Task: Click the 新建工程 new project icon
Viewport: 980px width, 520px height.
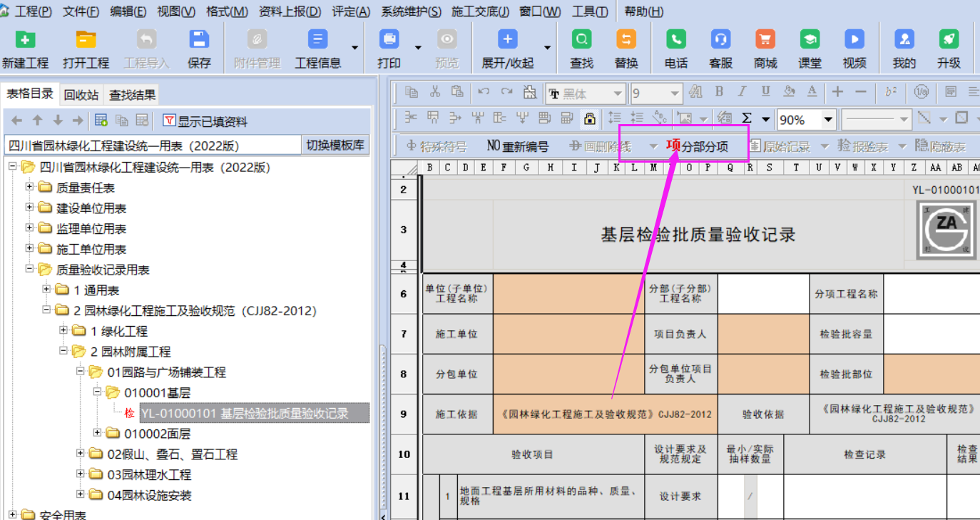Action: tap(26, 40)
